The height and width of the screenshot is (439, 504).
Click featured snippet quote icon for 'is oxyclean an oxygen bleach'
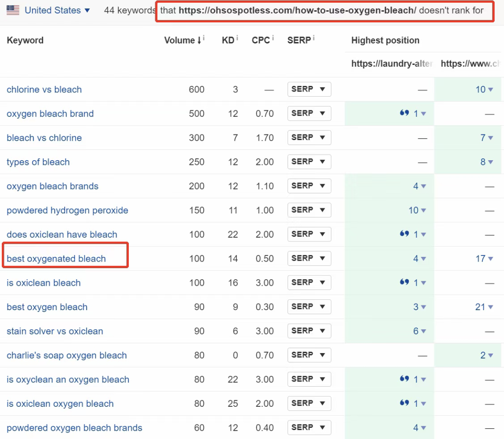coord(404,379)
